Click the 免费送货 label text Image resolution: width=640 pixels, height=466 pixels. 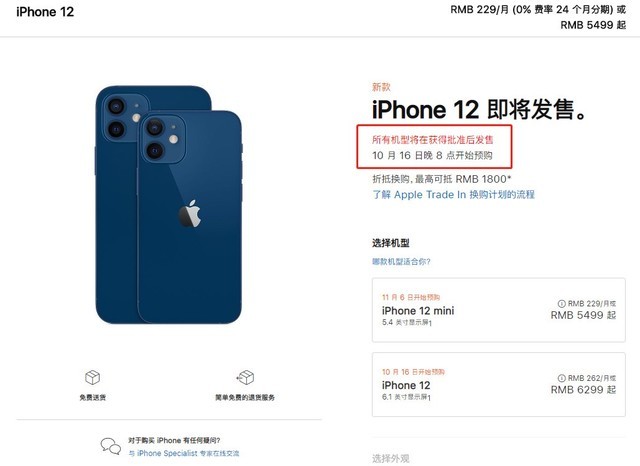(x=93, y=397)
